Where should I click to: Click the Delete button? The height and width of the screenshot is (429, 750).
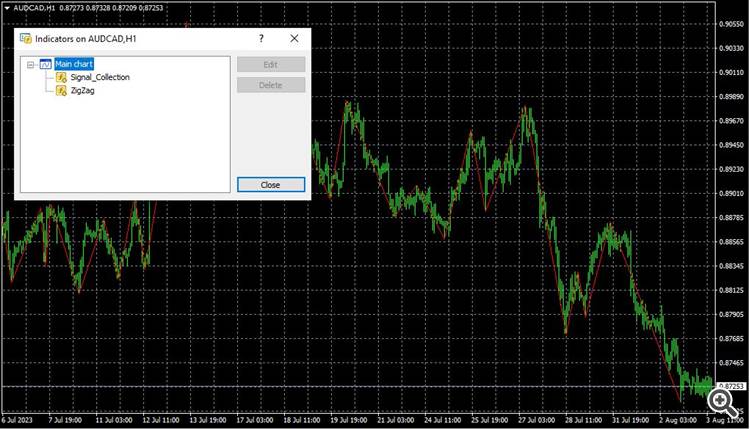(x=271, y=85)
